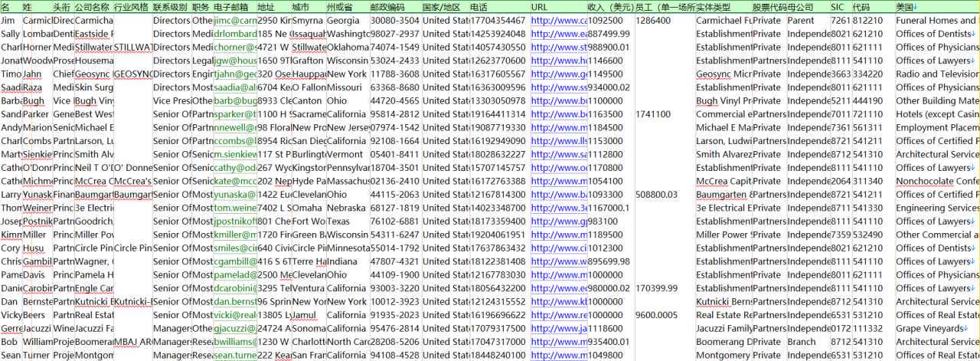Select the Nebraska state cell
Image resolution: width=980 pixels, height=361 pixels.
347,208
